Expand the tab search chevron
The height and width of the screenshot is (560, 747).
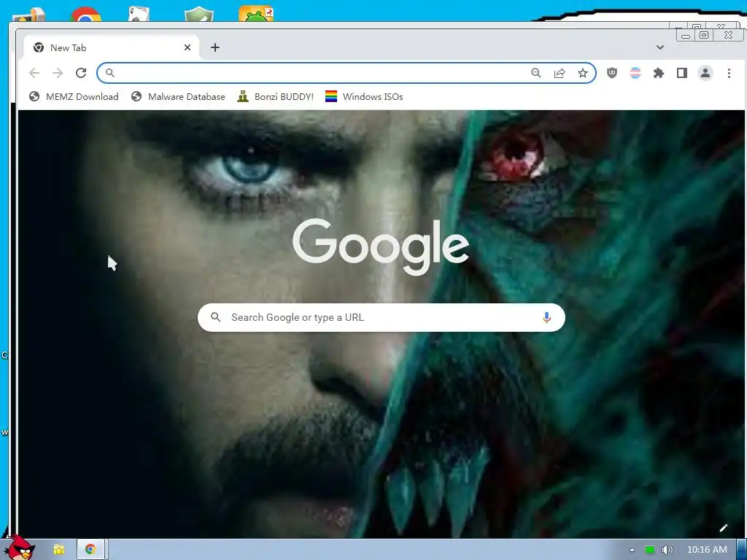pyautogui.click(x=659, y=47)
